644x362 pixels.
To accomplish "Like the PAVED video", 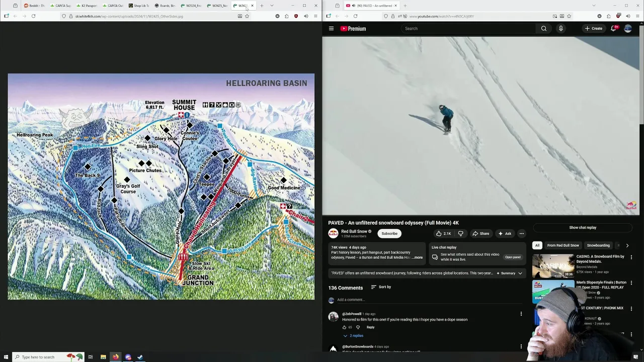I will pyautogui.click(x=443, y=233).
